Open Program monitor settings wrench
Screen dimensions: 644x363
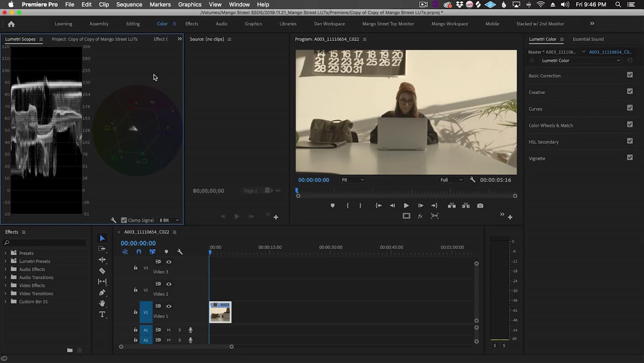tap(472, 180)
